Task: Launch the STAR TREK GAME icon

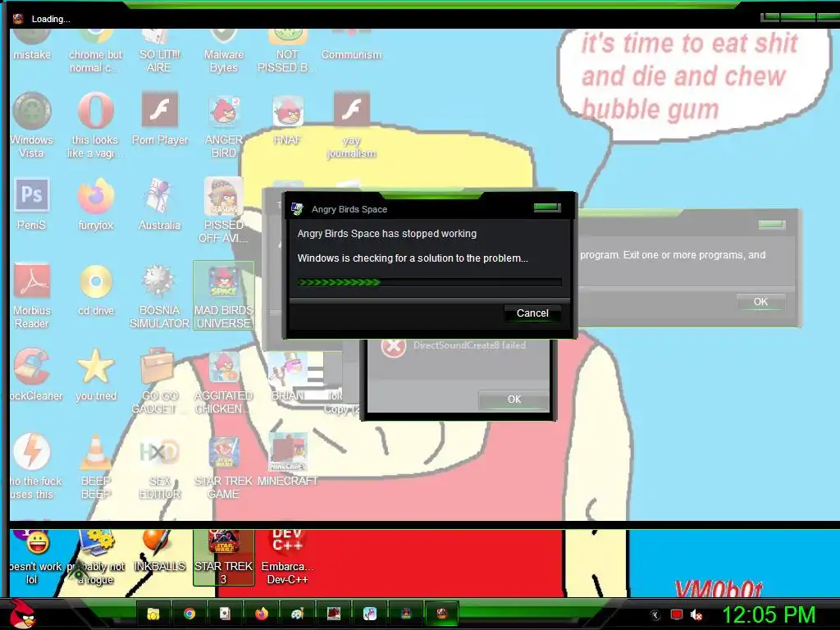Action: (x=224, y=466)
